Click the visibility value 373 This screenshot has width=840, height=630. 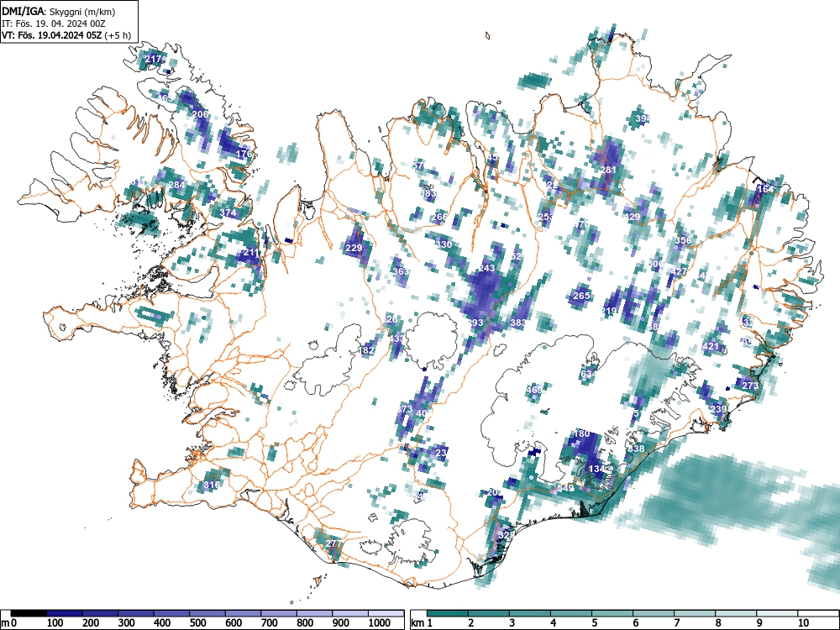(x=405, y=409)
